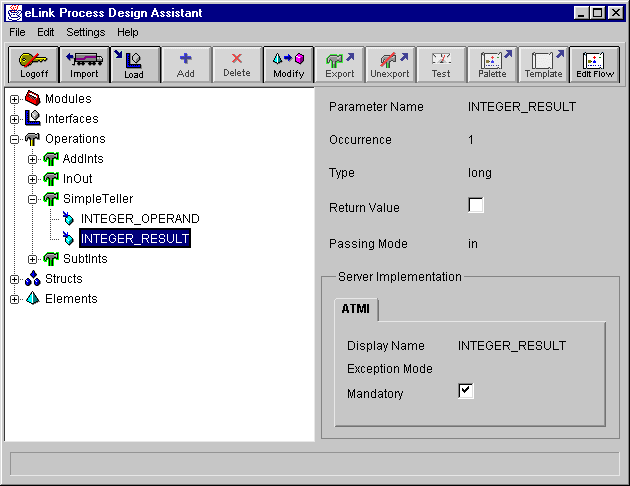630x486 pixels.
Task: Click the Logoff toolbar button
Action: point(34,65)
